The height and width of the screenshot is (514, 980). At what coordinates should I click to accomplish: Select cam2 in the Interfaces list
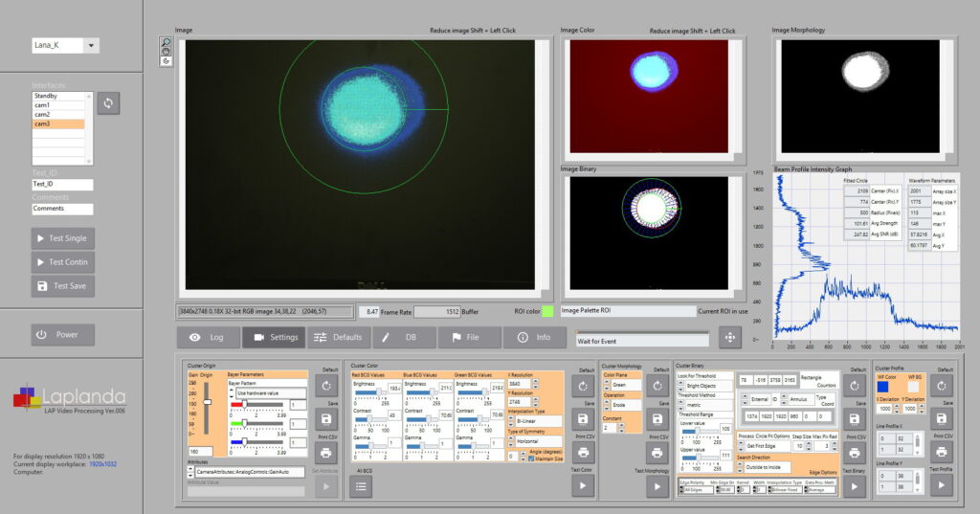click(x=62, y=114)
